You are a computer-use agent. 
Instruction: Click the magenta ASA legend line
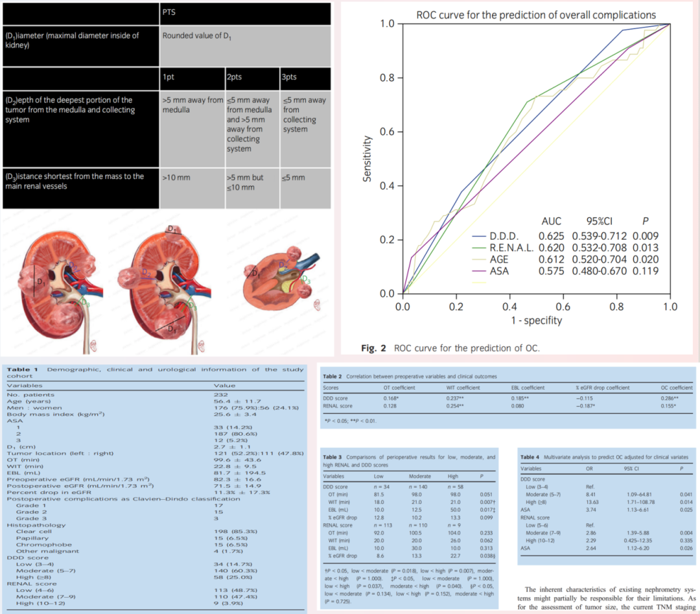click(x=479, y=271)
